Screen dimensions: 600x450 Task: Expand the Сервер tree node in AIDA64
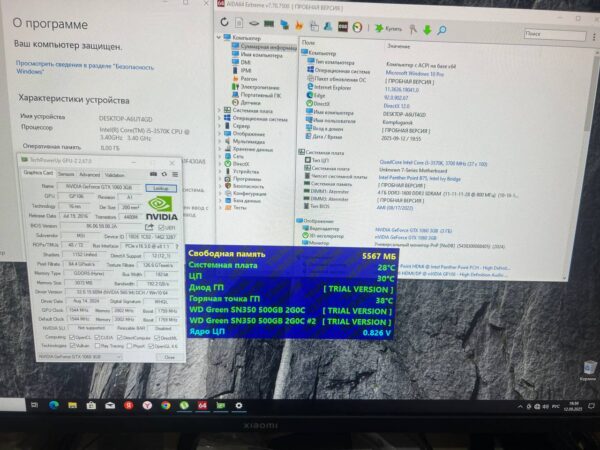click(220, 126)
